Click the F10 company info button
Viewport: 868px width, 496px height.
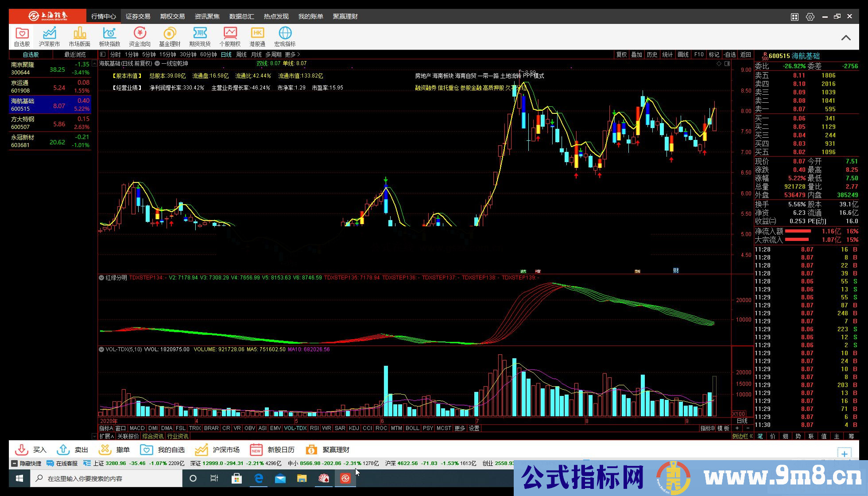(699, 54)
